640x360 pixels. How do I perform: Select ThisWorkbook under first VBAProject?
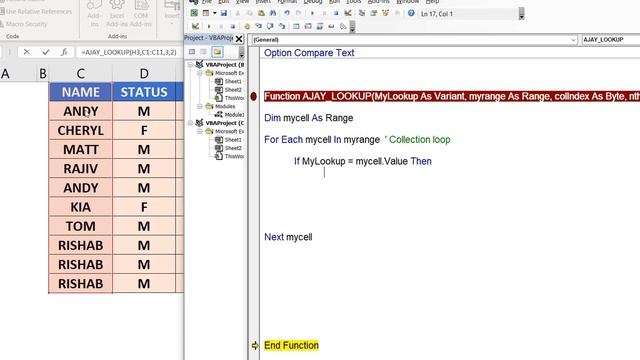[229, 98]
